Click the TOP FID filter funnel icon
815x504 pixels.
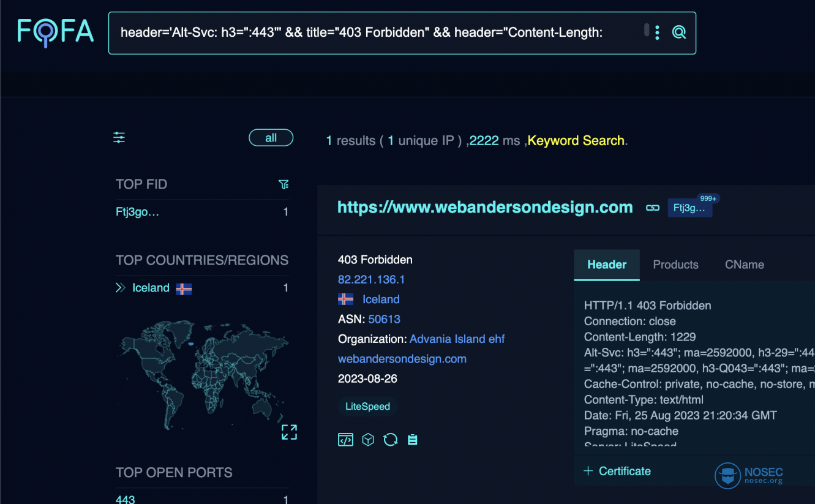tap(284, 184)
